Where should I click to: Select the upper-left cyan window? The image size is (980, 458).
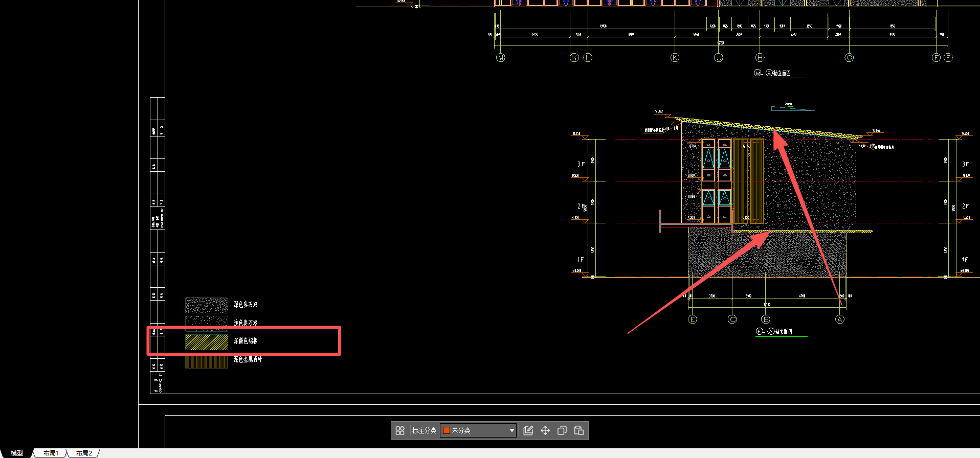click(x=708, y=158)
